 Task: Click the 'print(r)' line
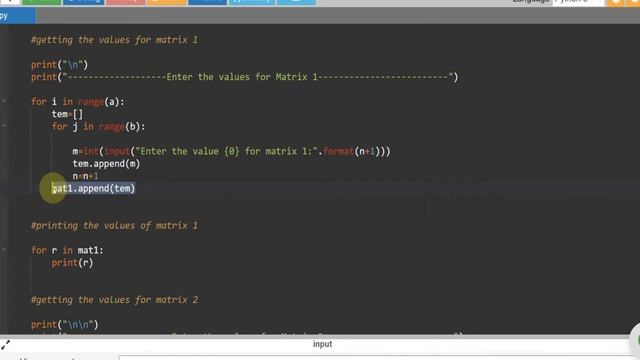[x=72, y=263]
